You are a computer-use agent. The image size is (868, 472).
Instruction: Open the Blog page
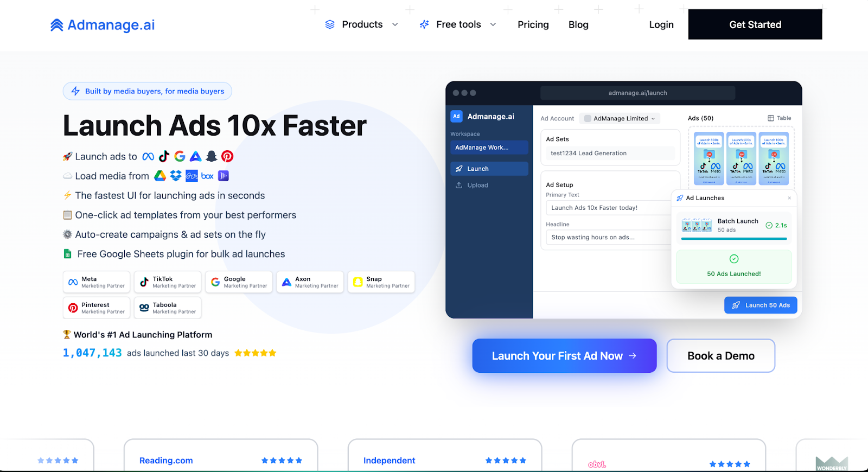click(578, 24)
